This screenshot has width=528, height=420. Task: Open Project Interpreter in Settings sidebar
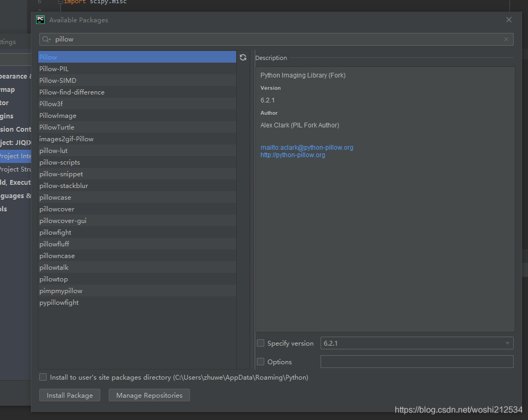click(x=15, y=156)
